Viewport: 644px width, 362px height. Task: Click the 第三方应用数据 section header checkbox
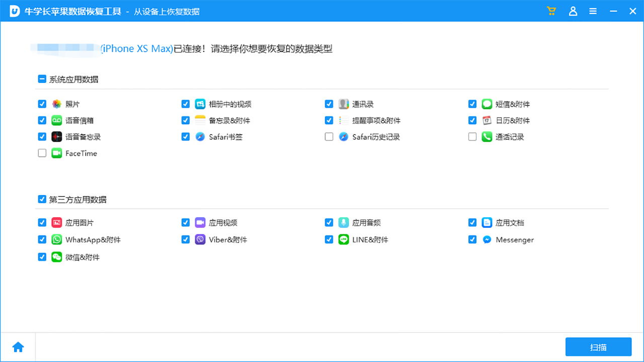tap(42, 199)
